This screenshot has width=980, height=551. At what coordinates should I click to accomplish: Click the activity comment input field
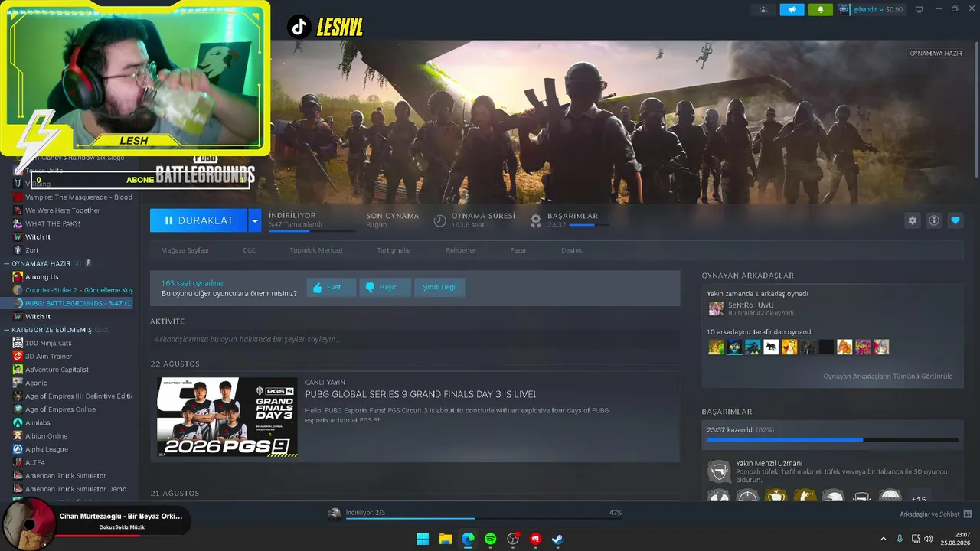tap(415, 339)
